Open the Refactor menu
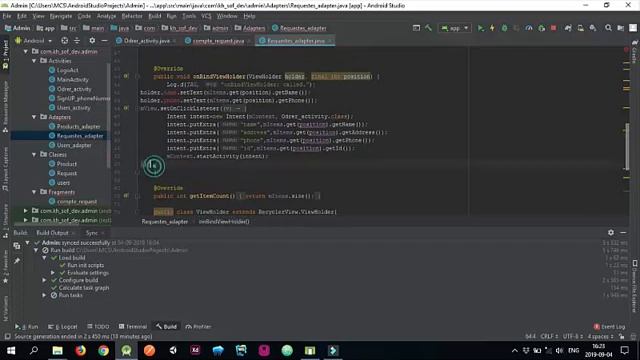 (x=132, y=16)
